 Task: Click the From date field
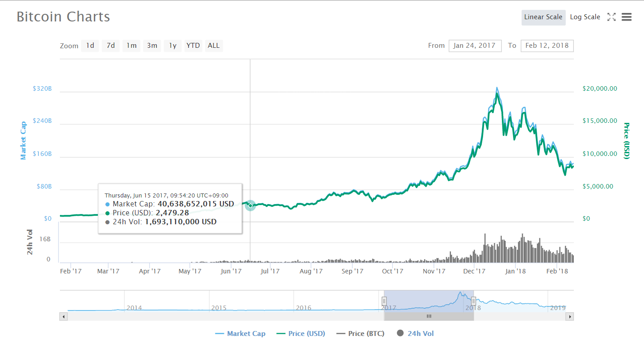(475, 46)
